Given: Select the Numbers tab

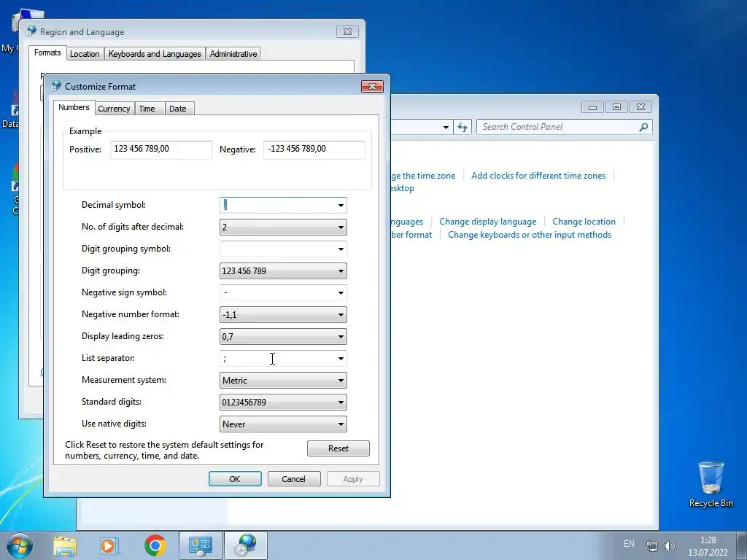Looking at the screenshot, I should 74,108.
